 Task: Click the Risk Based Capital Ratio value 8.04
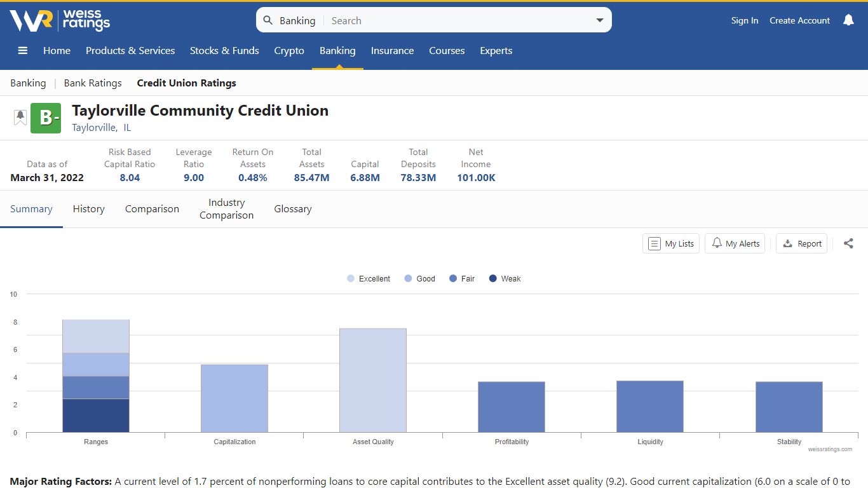click(x=130, y=178)
